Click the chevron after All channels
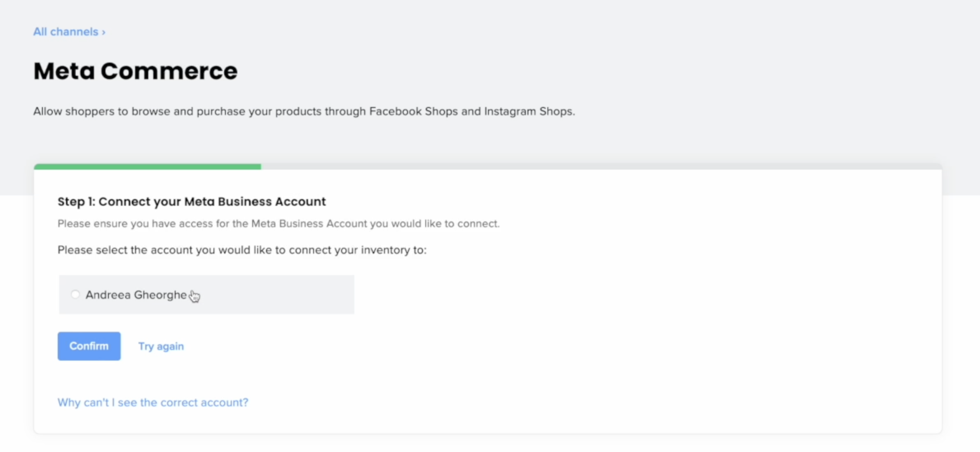The width and height of the screenshot is (980, 452). [x=104, y=32]
